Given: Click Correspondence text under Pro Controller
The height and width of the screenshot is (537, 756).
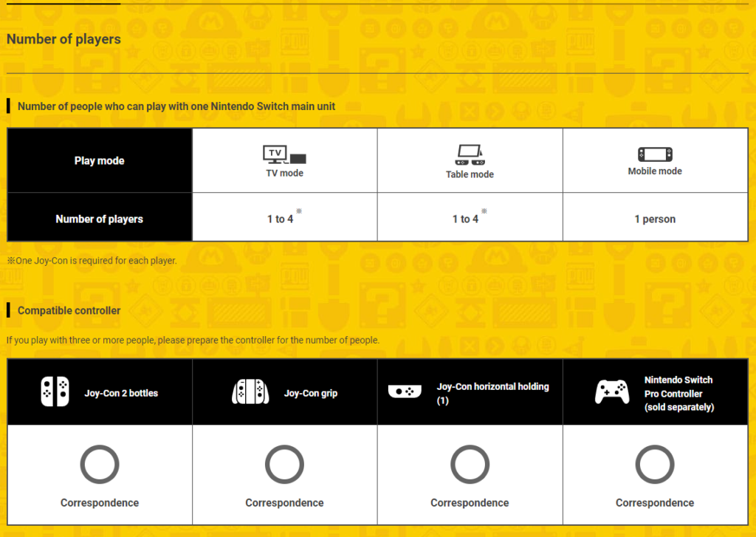Looking at the screenshot, I should pos(655,502).
